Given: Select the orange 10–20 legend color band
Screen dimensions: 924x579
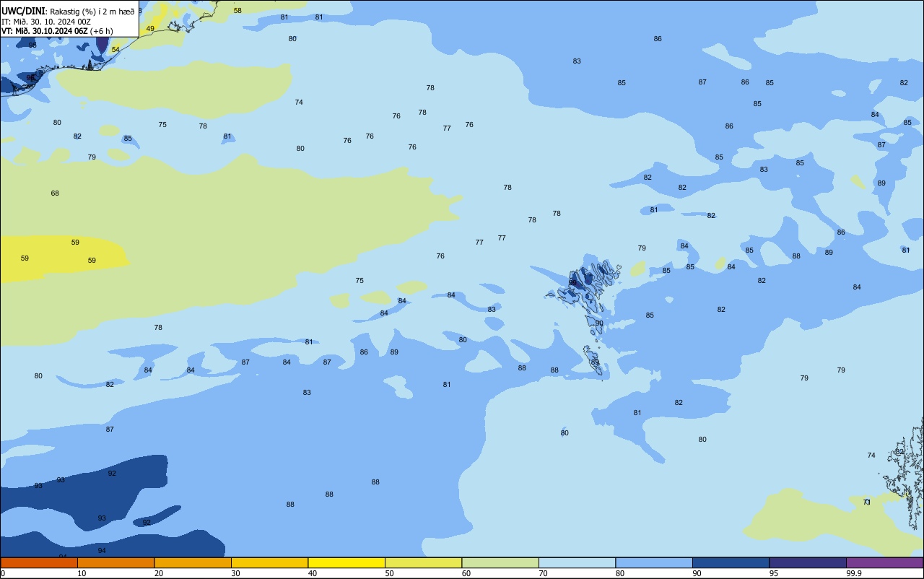Looking at the screenshot, I should 115,562.
